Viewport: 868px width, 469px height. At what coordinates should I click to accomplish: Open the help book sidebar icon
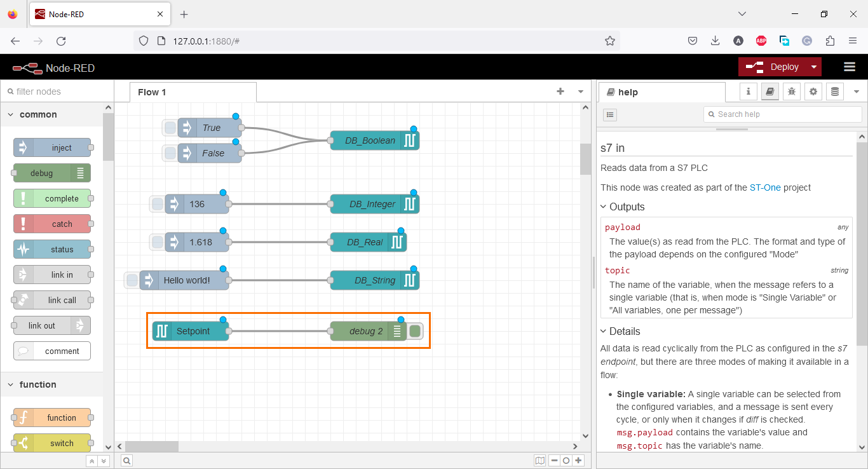pyautogui.click(x=770, y=92)
